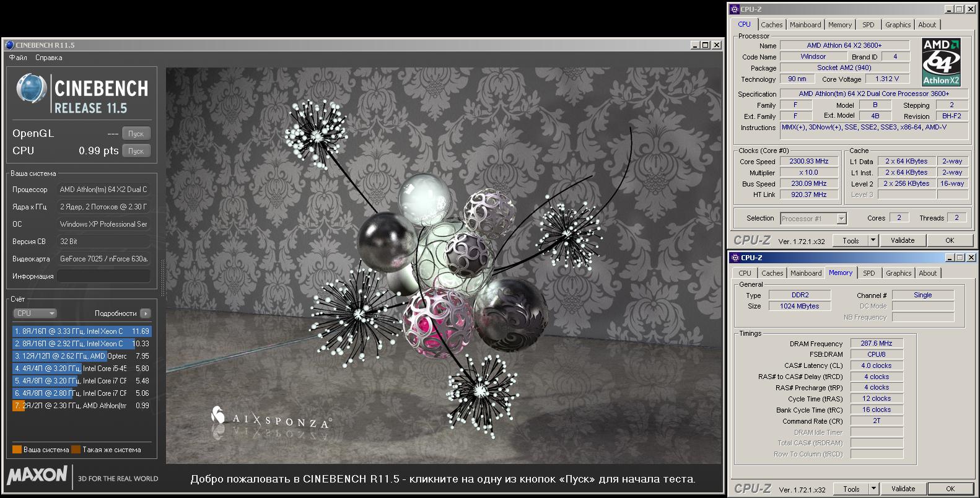Click the Информация input field
This screenshot has height=498, width=980.
(104, 276)
